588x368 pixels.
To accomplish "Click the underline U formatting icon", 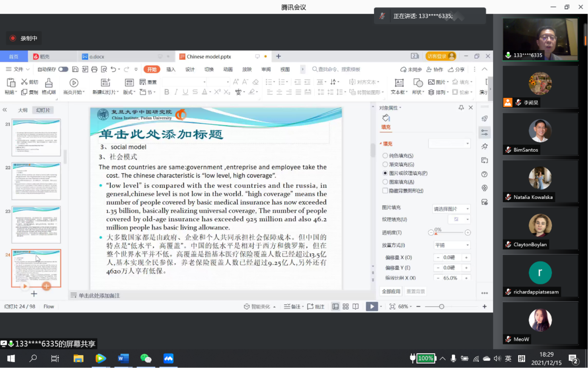I will 185,92.
